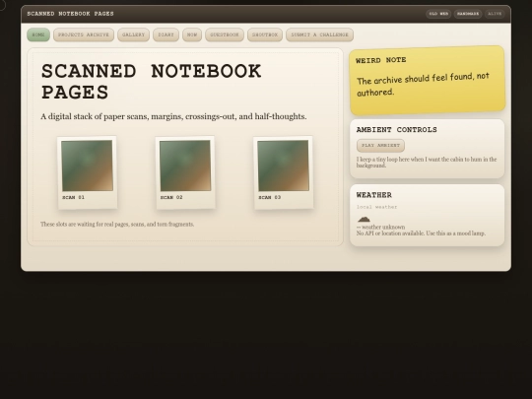
Task: Click the 'weather unknown' status text
Action: 380,227
